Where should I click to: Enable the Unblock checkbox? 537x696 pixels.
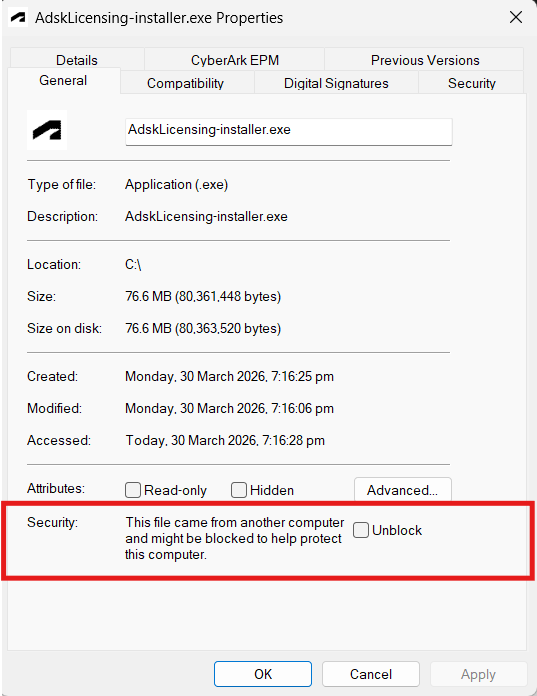tap(361, 530)
